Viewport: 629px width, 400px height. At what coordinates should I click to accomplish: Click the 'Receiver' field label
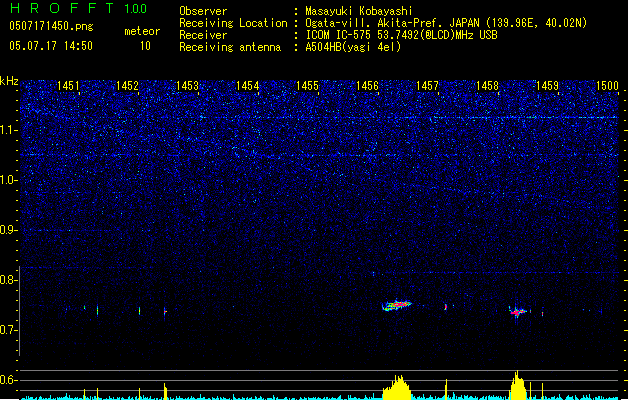pyautogui.click(x=203, y=35)
